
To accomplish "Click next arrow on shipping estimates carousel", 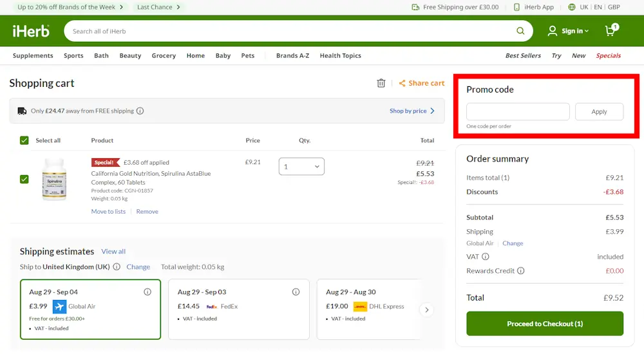I will (427, 310).
